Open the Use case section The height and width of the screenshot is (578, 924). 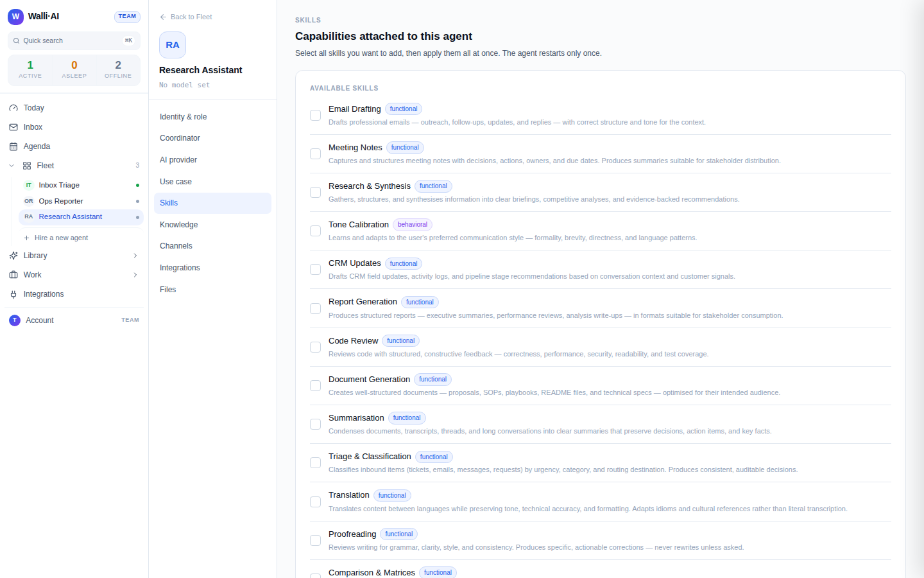click(x=212, y=182)
